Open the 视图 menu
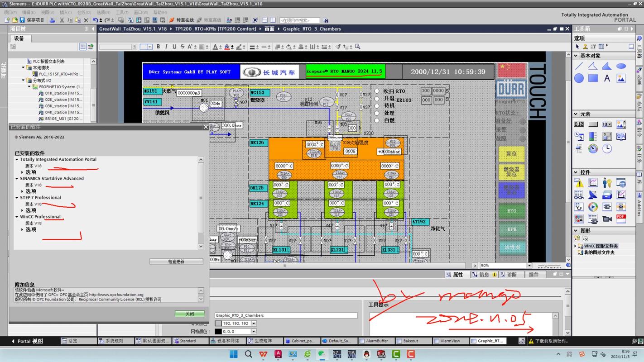This screenshot has width=644, height=362. tap(47, 12)
